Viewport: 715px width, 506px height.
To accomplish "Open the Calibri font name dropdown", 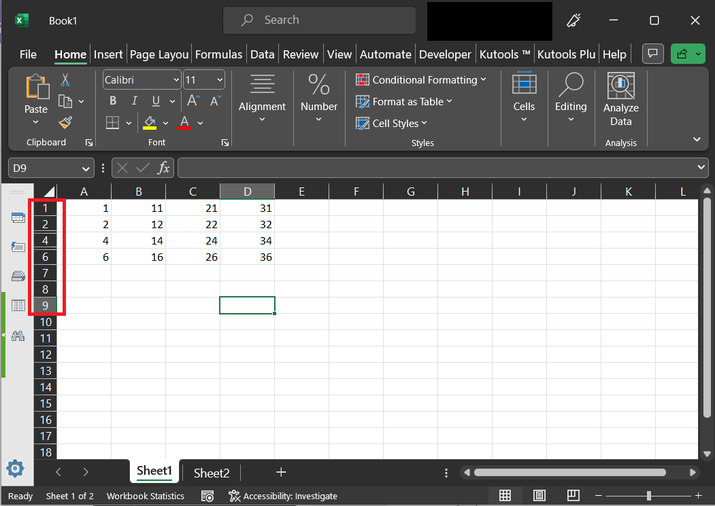I will tap(176, 80).
